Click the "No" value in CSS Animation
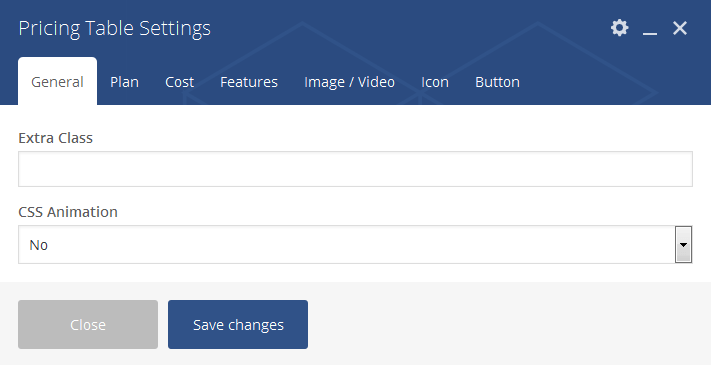The image size is (711, 365). [39, 245]
